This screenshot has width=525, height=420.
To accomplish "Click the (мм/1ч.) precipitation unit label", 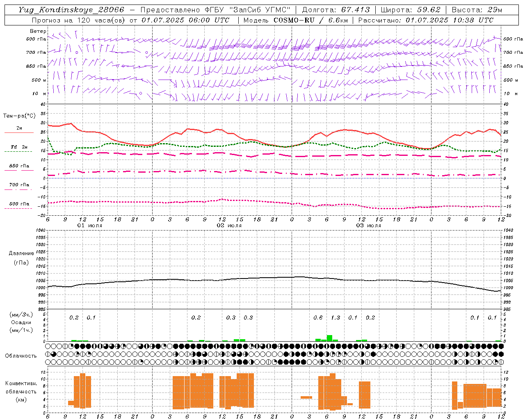I will [x=21, y=330].
